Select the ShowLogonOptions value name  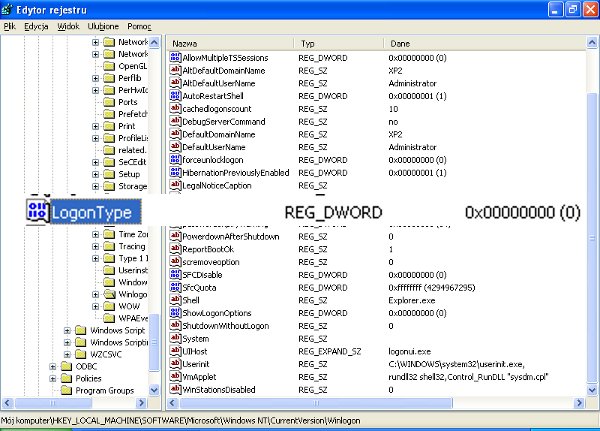click(217, 313)
